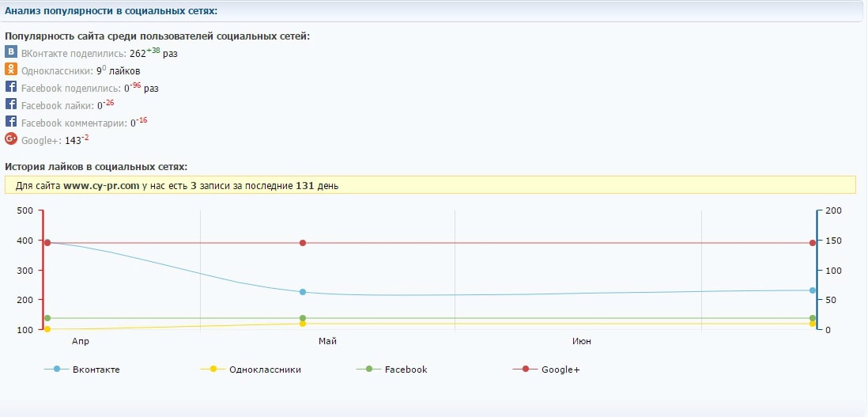Click 'Июн' axis label

(x=582, y=341)
